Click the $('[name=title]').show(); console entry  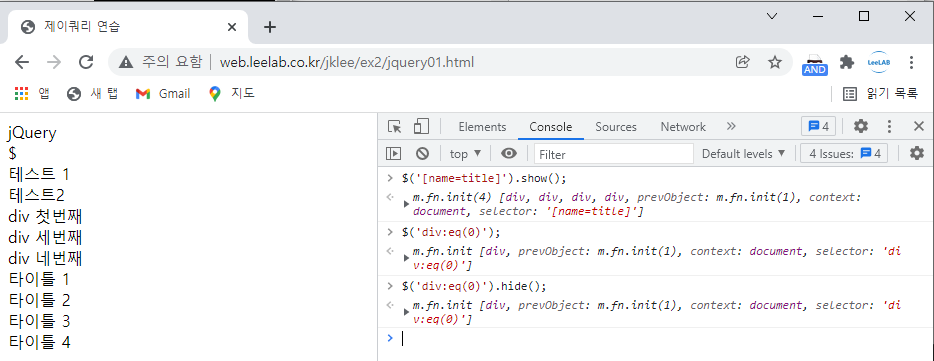pos(484,178)
